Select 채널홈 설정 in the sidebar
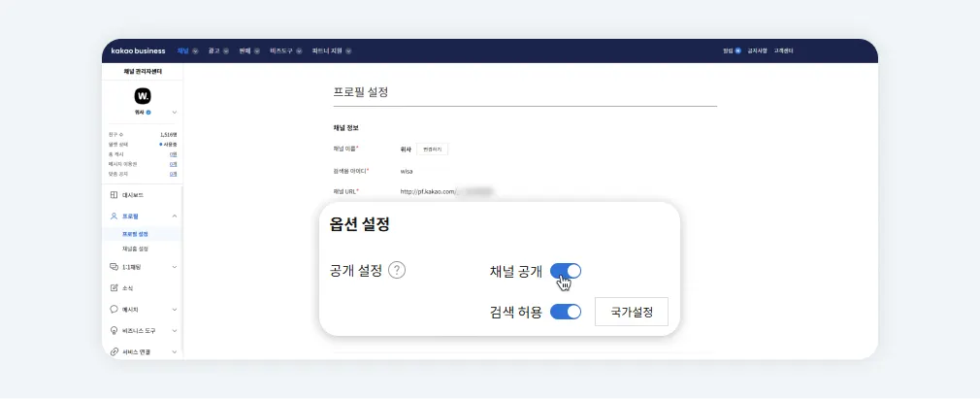This screenshot has width=980, height=399. coord(136,249)
